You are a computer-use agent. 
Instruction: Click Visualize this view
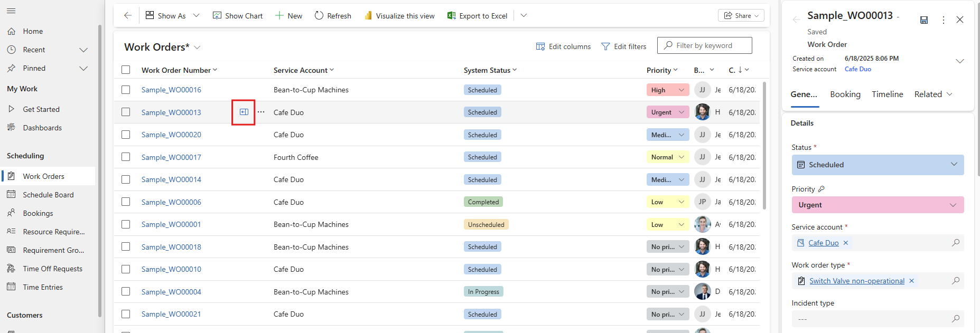pos(399,16)
